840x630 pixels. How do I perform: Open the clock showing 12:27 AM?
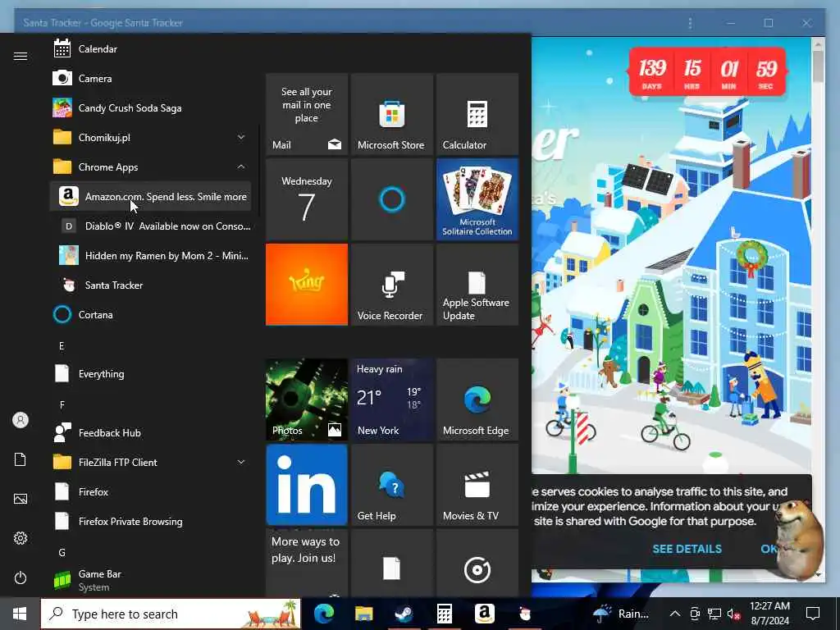769,614
